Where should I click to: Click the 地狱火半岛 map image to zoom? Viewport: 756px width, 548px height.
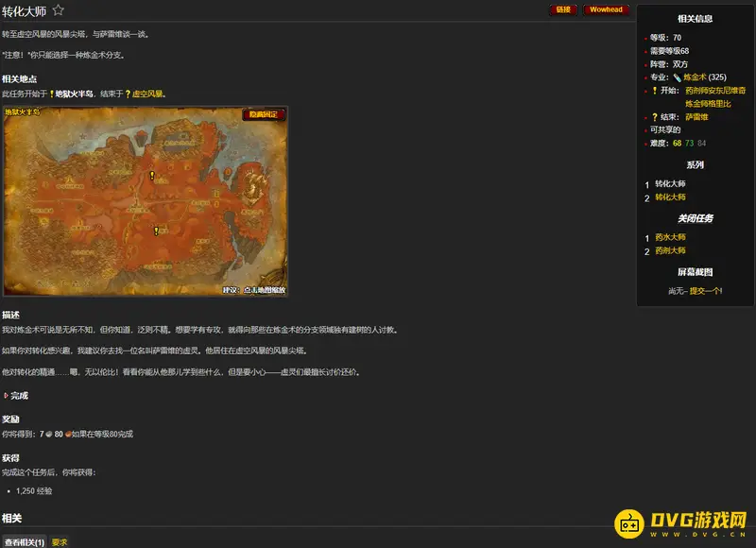point(146,201)
